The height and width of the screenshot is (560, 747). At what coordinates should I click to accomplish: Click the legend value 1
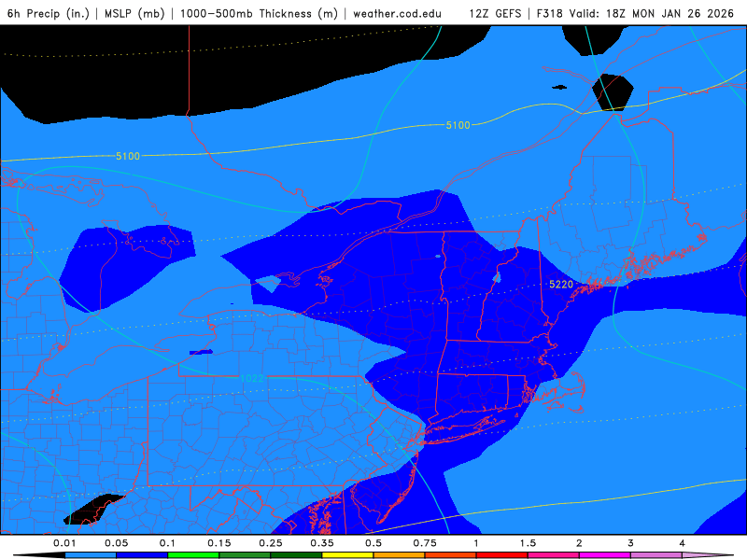pyautogui.click(x=476, y=543)
